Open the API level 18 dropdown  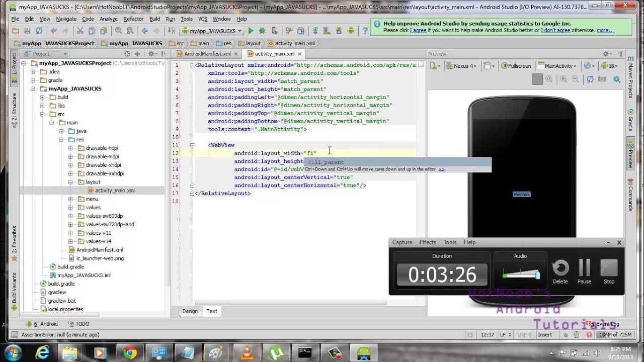[x=609, y=66]
